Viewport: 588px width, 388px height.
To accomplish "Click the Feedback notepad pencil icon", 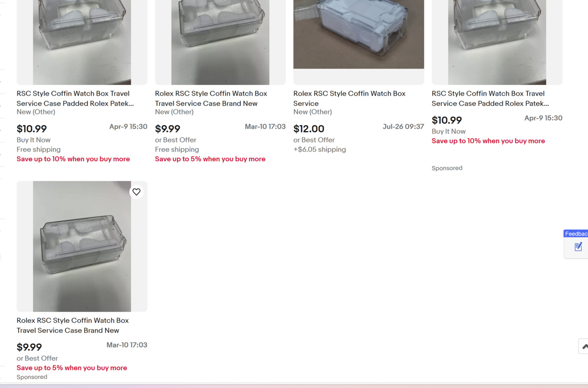I will (578, 247).
